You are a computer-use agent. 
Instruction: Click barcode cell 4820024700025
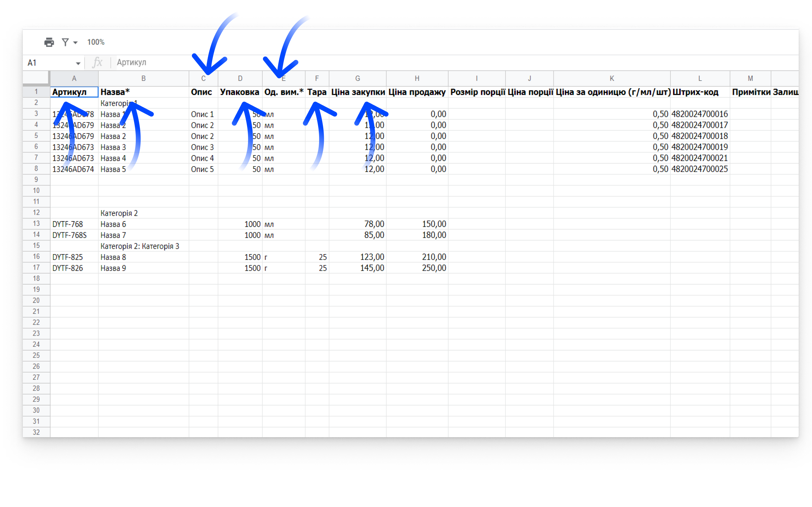tap(700, 169)
